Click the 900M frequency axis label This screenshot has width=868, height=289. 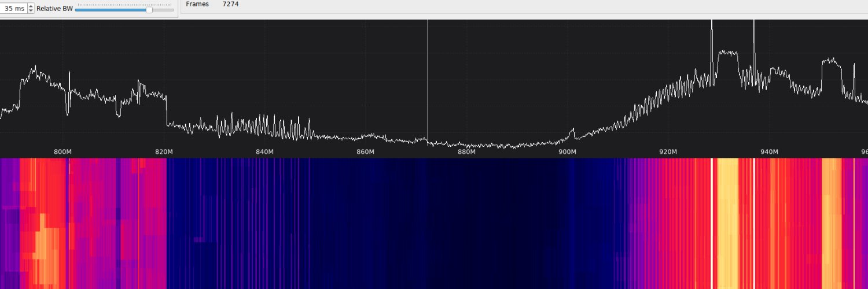567,152
